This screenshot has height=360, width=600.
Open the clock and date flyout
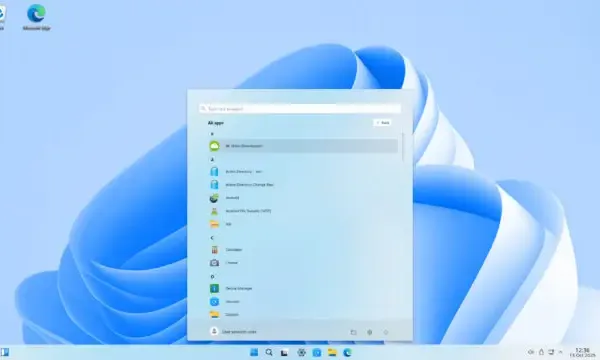coord(582,352)
